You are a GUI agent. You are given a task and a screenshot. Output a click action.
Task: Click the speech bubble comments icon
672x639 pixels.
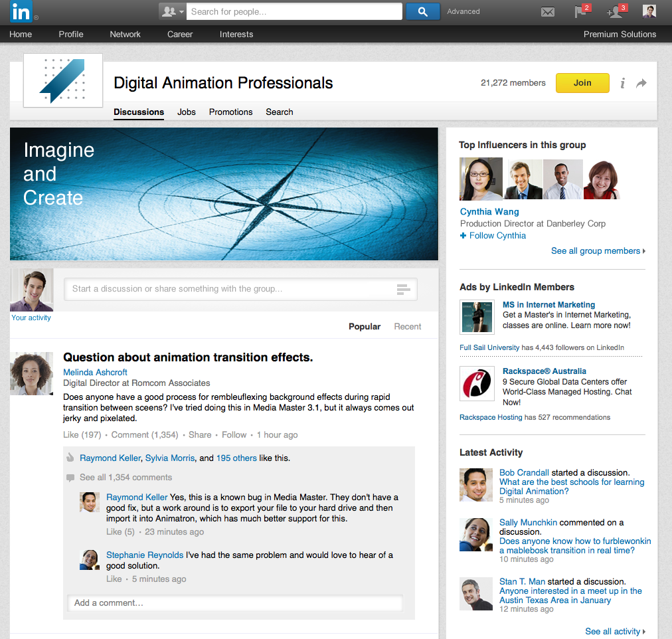point(70,478)
